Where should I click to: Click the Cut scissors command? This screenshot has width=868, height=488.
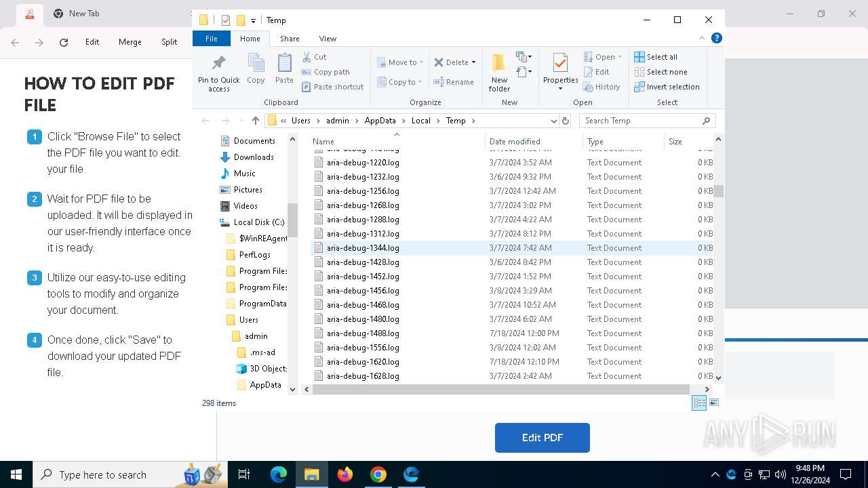(x=314, y=57)
